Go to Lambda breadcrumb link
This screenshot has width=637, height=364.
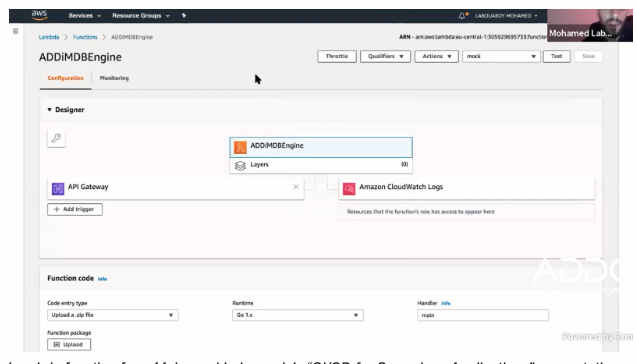[49, 37]
